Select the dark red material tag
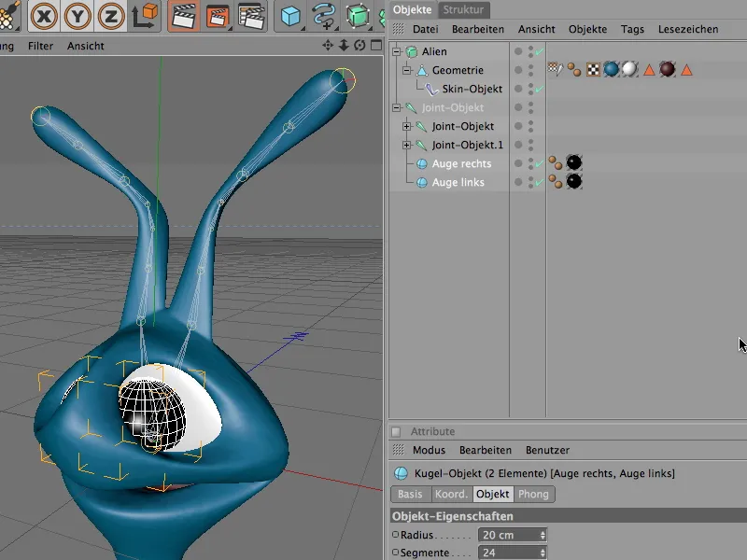This screenshot has width=747, height=560. (668, 69)
